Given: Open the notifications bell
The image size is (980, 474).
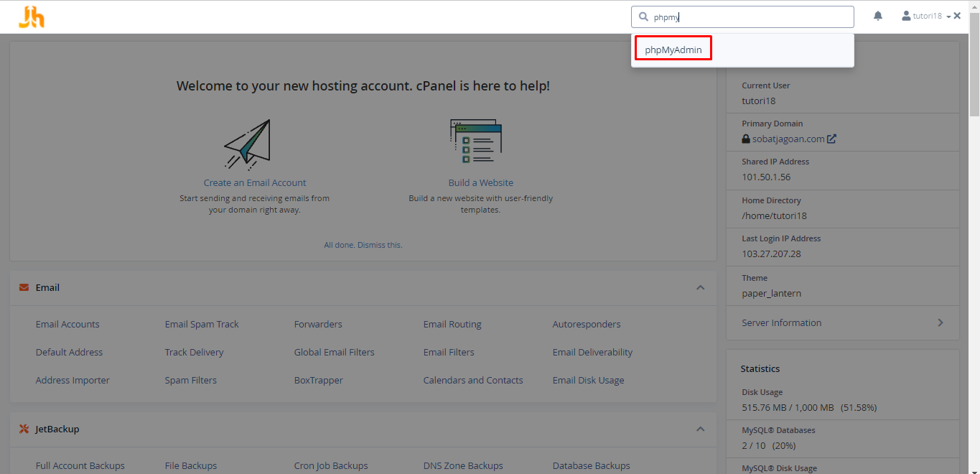Looking at the screenshot, I should click(878, 16).
